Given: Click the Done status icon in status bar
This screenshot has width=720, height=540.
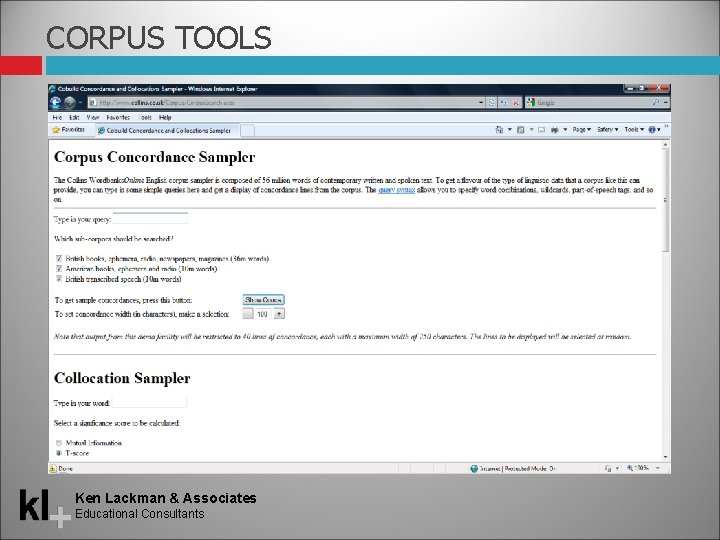Looking at the screenshot, I should click(53, 468).
